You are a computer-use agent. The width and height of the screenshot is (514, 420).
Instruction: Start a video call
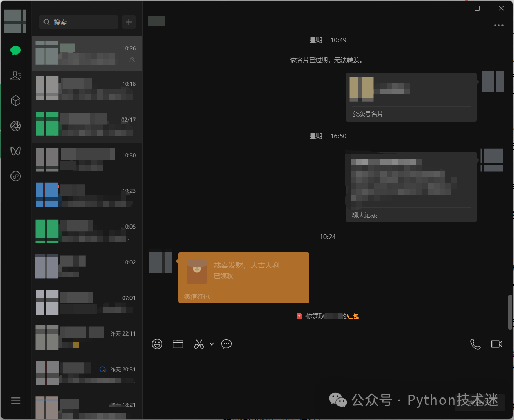click(x=497, y=344)
